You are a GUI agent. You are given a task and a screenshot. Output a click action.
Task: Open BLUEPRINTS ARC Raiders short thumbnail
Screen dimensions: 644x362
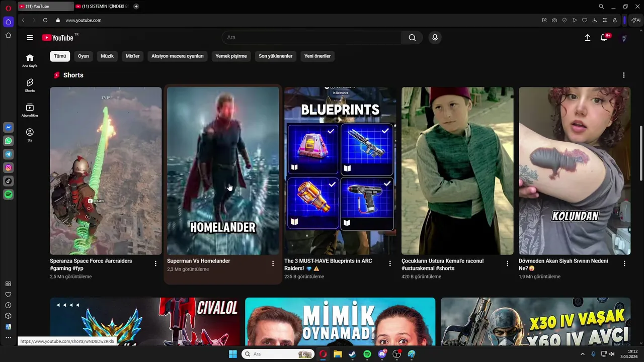tap(340, 171)
